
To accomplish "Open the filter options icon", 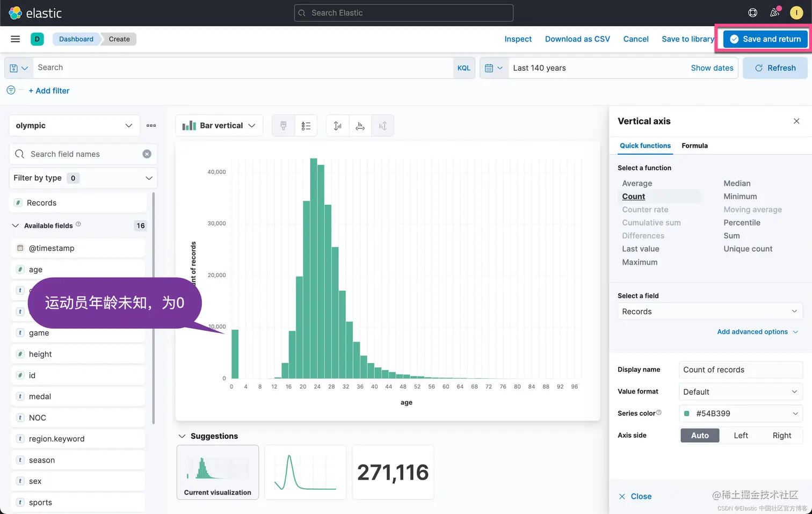I will coord(11,90).
